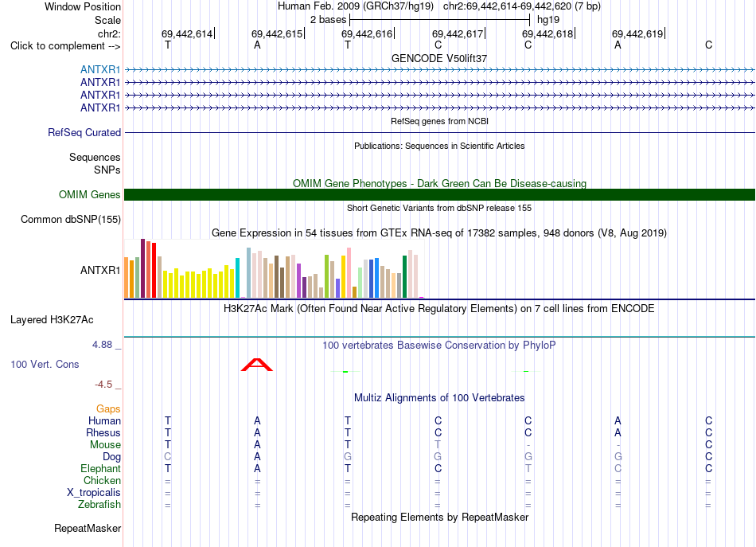Click the orange Gaps label
The image size is (756, 547).
click(108, 409)
